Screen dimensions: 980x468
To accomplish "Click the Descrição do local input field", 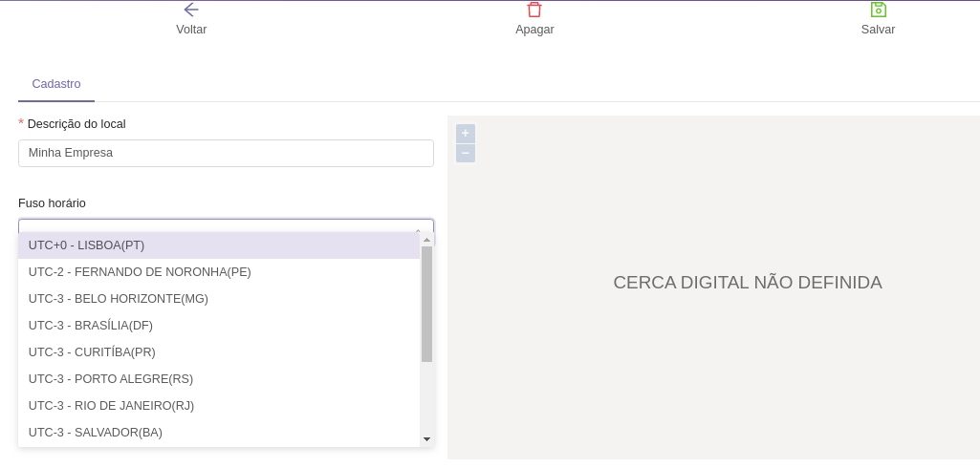I will click(226, 153).
